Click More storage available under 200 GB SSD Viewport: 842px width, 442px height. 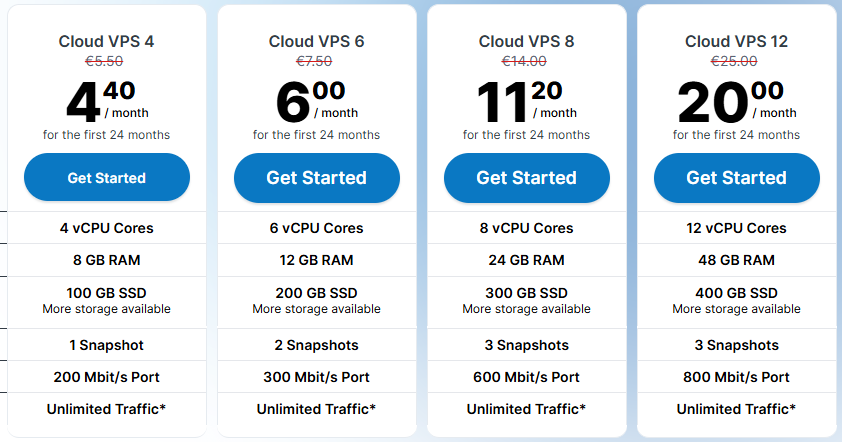tap(316, 309)
